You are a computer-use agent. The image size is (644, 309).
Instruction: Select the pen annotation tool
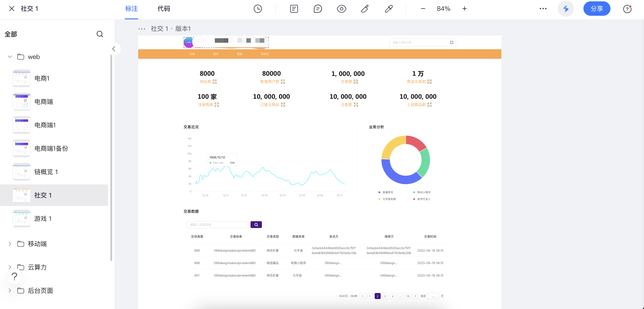coord(365,9)
